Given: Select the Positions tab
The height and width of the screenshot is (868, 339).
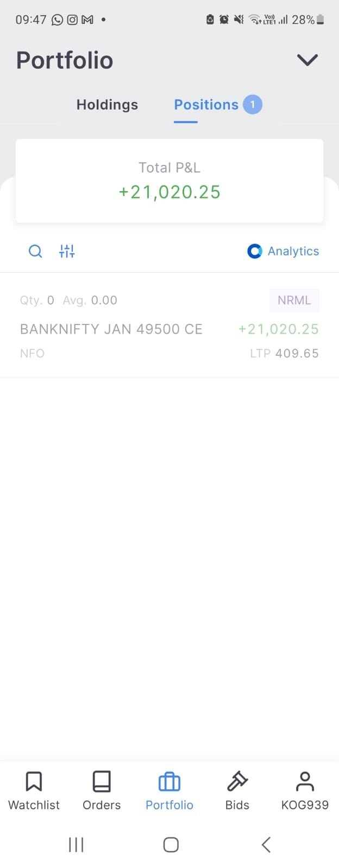Looking at the screenshot, I should (x=206, y=105).
